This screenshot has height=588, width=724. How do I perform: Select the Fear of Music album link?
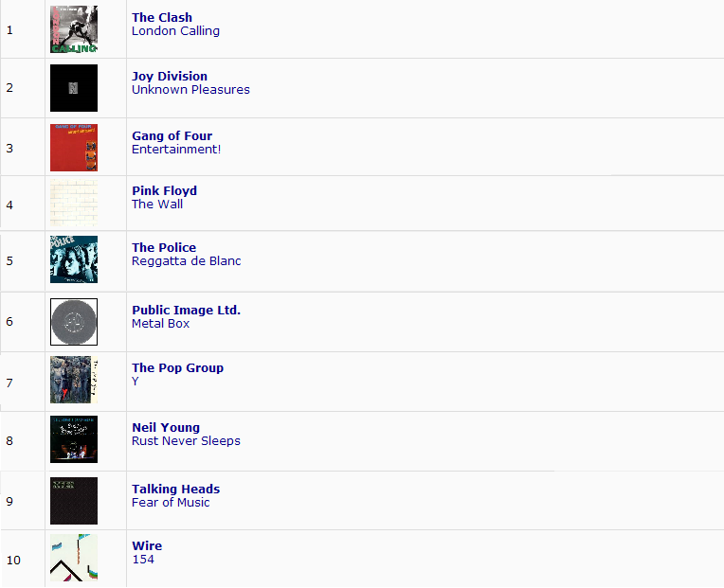pos(171,502)
